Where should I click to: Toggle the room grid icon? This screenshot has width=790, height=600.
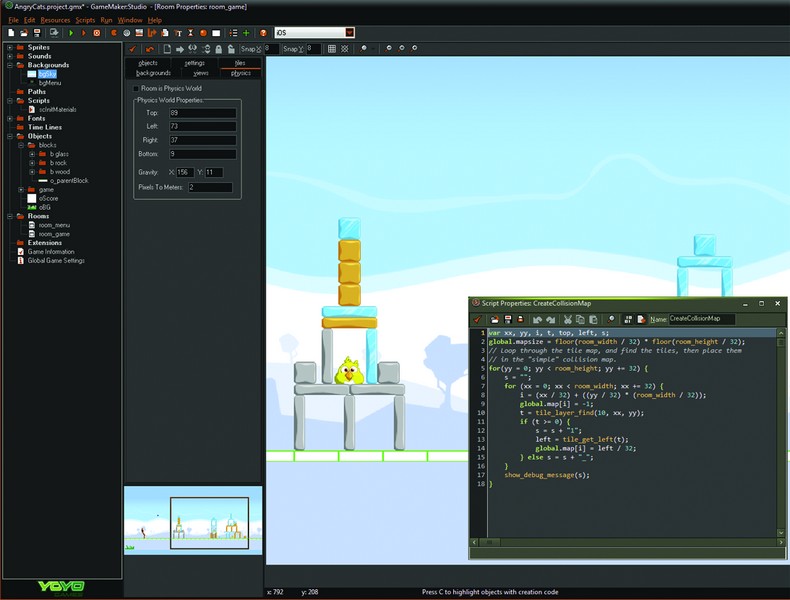click(x=332, y=49)
